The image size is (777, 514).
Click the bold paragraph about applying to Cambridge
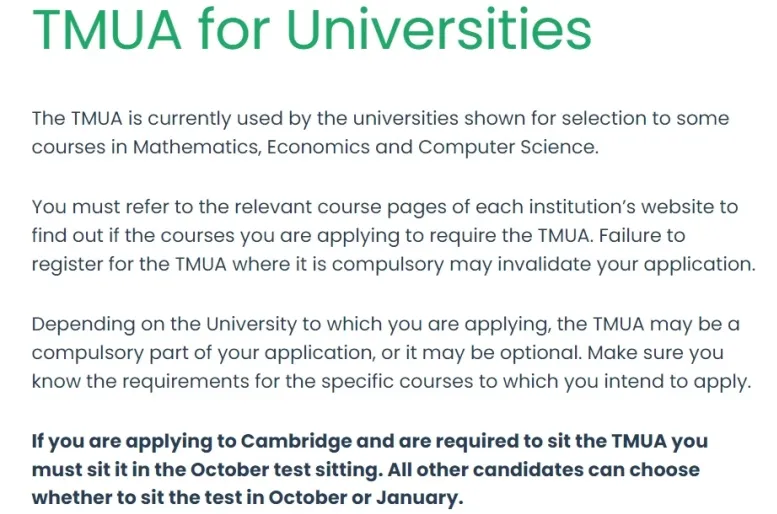click(370, 469)
